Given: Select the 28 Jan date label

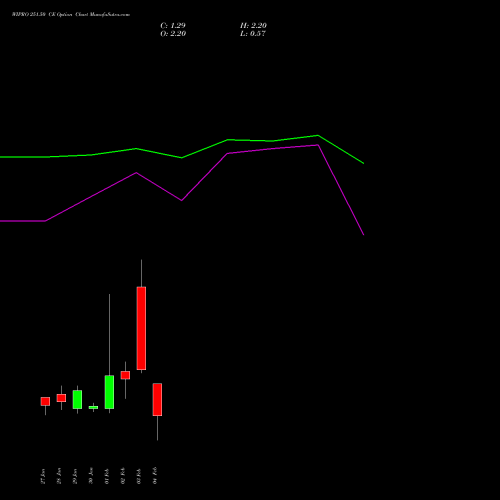Looking at the screenshot, I should coord(59,476).
